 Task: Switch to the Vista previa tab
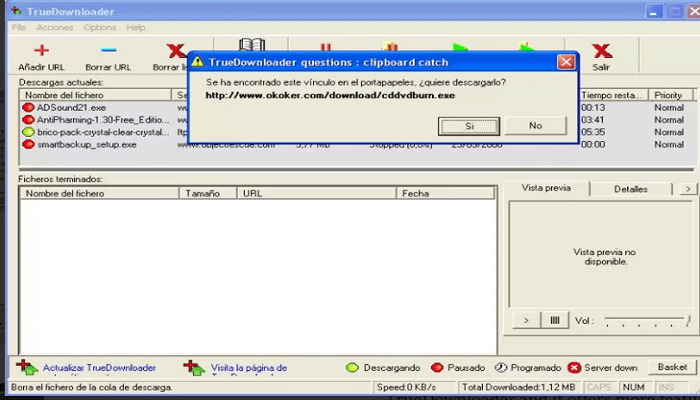pyautogui.click(x=546, y=188)
